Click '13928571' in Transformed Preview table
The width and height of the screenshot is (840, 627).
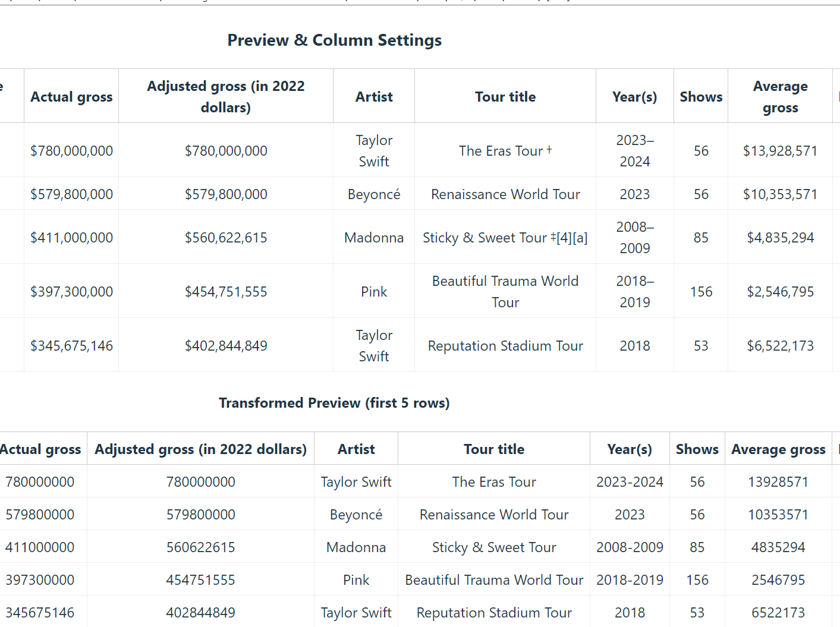pyautogui.click(x=778, y=482)
